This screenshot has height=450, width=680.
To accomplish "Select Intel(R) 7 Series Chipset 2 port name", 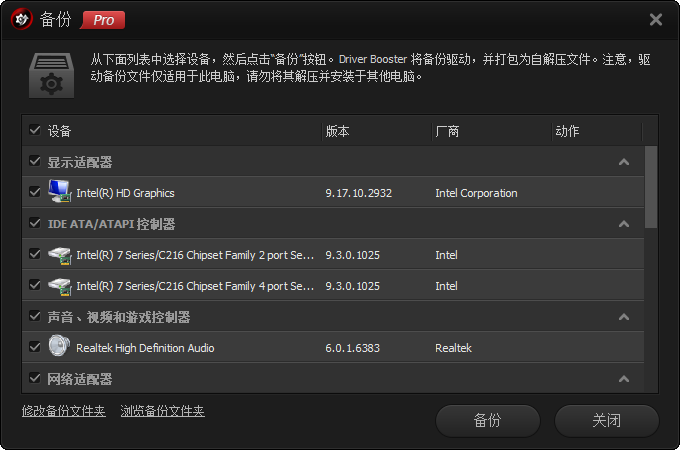I will coord(195,255).
